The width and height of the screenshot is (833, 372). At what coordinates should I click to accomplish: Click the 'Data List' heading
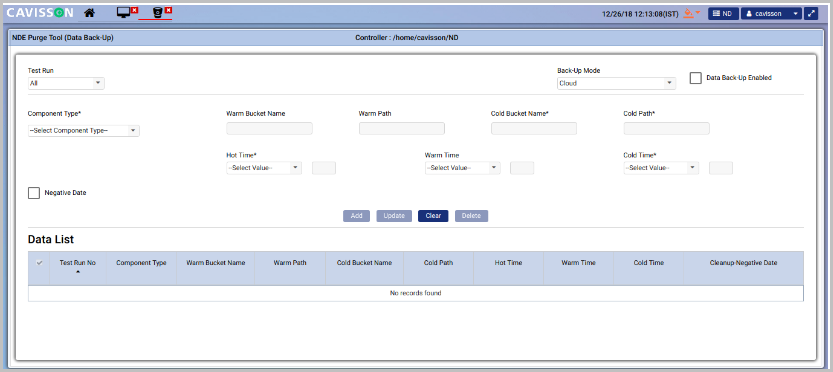click(51, 239)
